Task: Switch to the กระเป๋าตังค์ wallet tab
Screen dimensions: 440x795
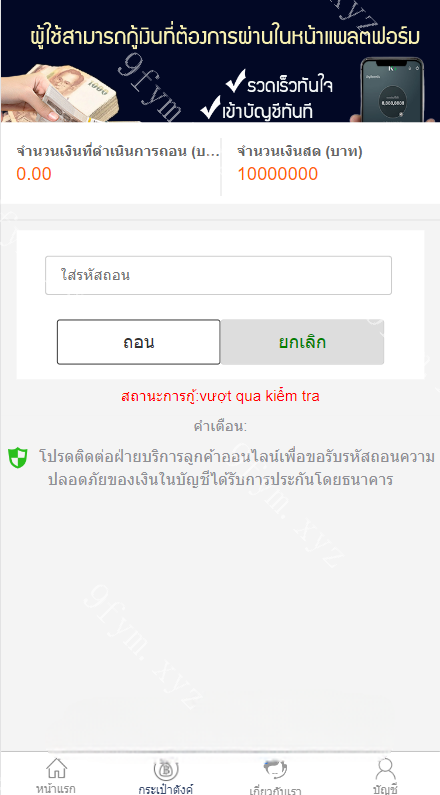Action: (166, 789)
